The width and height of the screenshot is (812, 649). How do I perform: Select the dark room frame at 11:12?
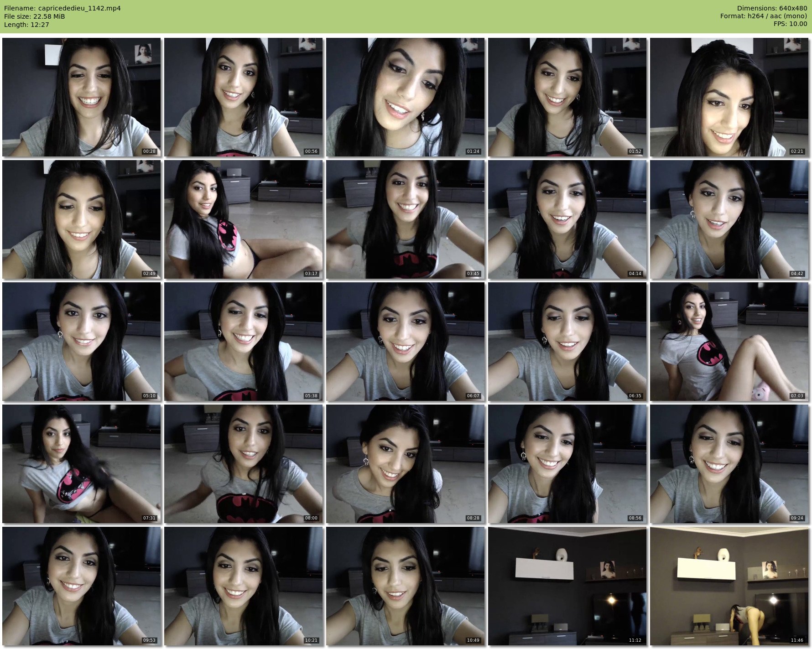(567, 586)
